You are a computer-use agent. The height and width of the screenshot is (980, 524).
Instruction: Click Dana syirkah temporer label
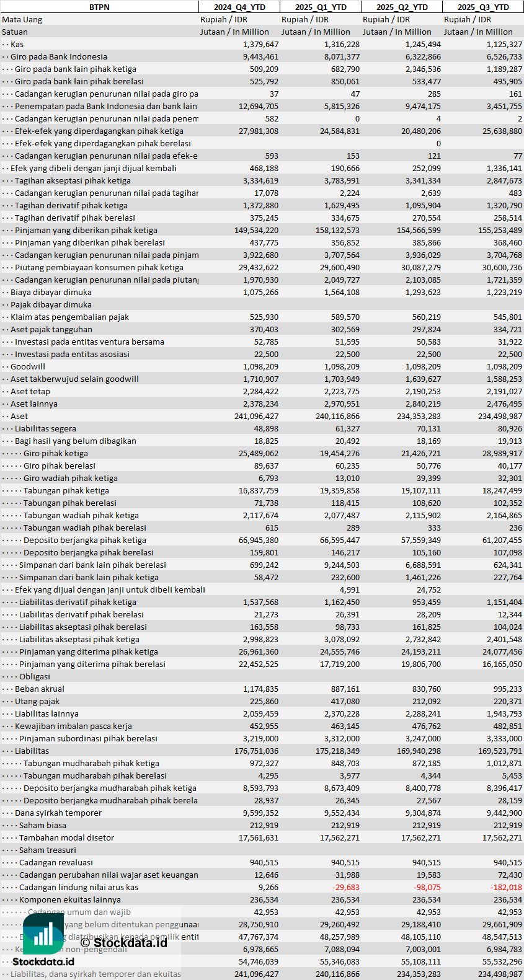[x=58, y=813]
